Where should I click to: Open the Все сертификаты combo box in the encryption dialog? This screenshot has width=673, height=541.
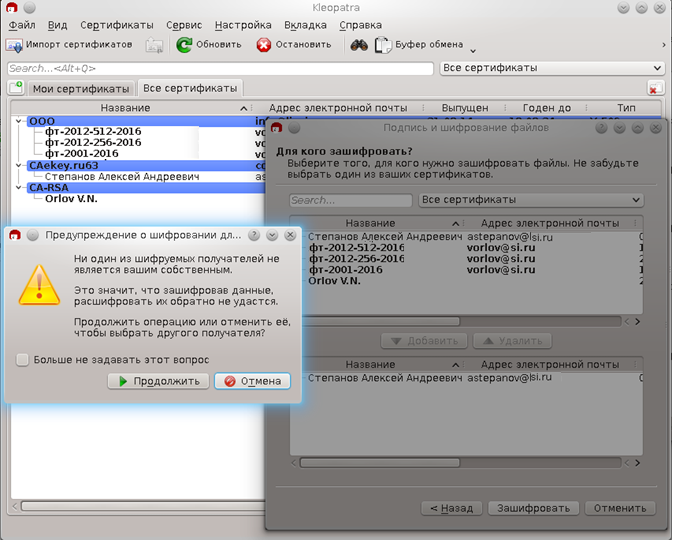[531, 200]
